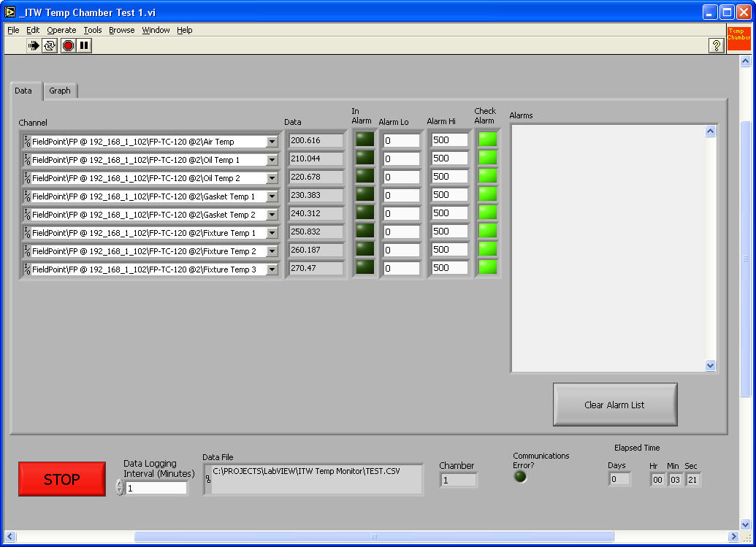Viewport: 756px width, 547px height.
Task: Expand the Oil Temp 1 channel dropdown
Action: (272, 160)
